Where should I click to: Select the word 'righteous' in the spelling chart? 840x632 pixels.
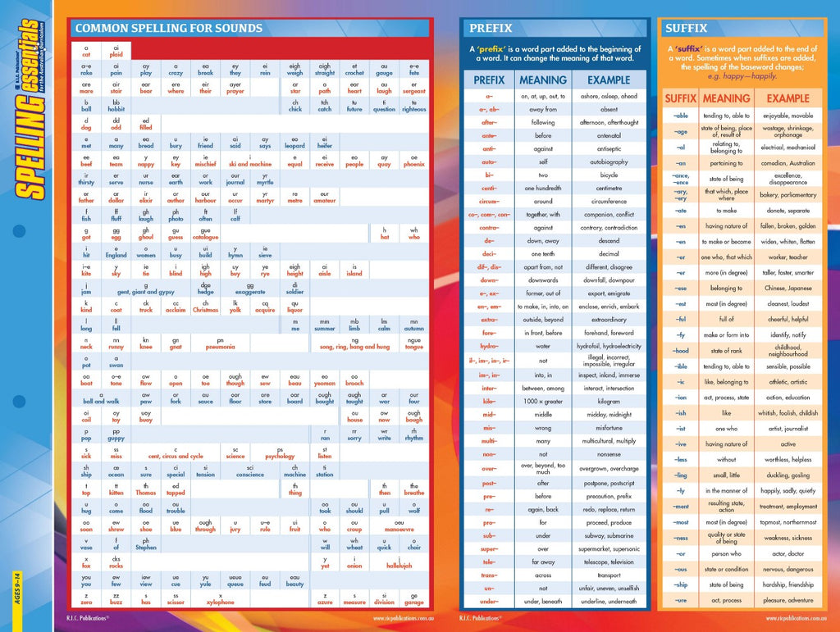click(414, 109)
